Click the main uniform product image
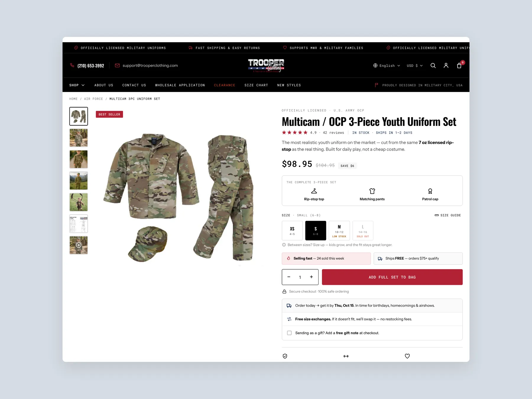 pos(179,197)
